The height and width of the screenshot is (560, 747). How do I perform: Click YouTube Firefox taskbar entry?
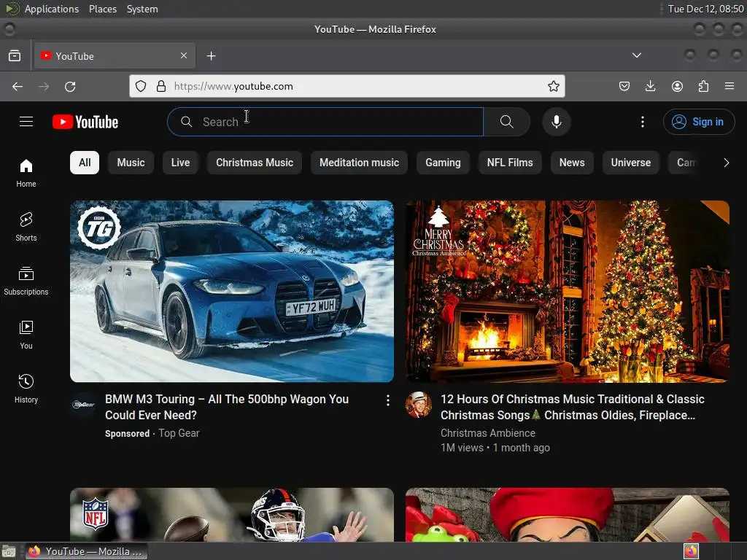[86, 551]
